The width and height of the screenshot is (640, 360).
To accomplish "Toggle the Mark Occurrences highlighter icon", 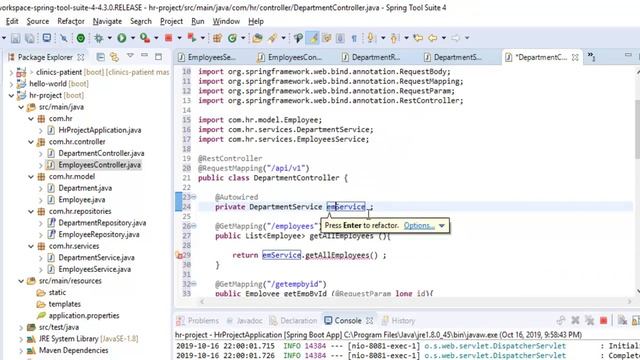I will [x=313, y=38].
